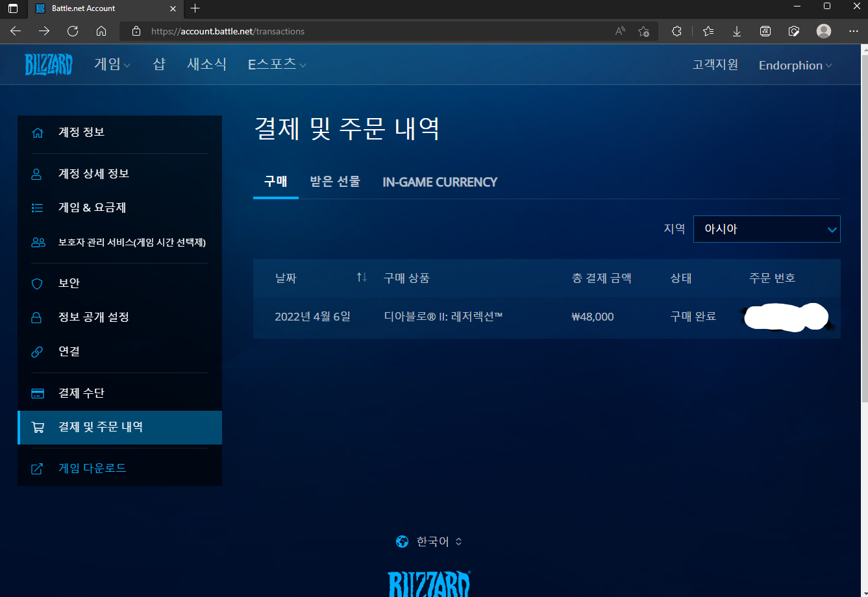Click the Blizzard logo in header
Image resolution: width=868 pixels, height=597 pixels.
(x=49, y=64)
